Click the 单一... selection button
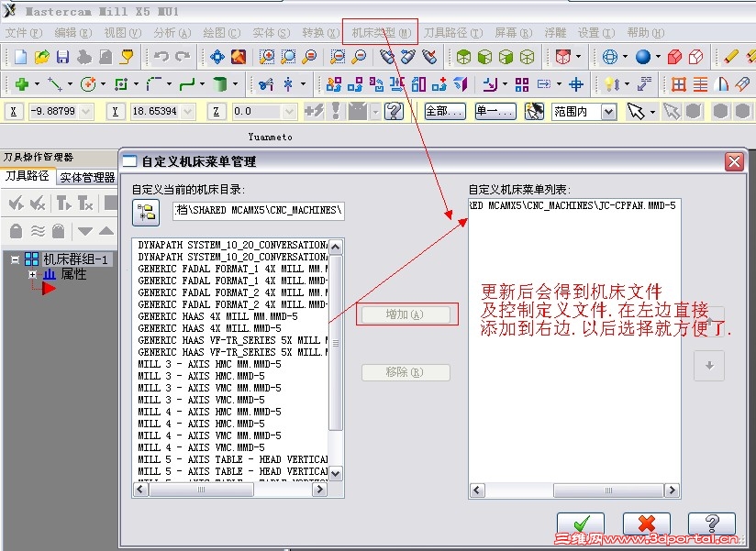The width and height of the screenshot is (756, 551). (x=495, y=112)
